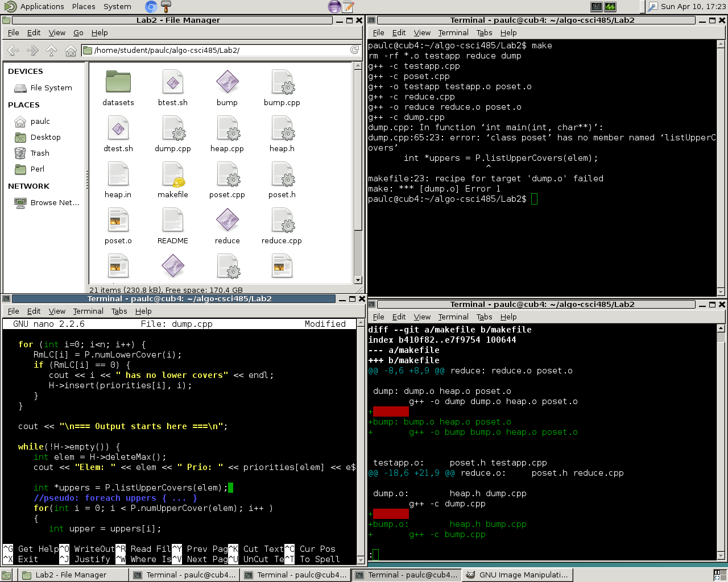The height and width of the screenshot is (582, 728).
Task: Launch Chromium browser from the top panel
Action: click(x=151, y=7)
